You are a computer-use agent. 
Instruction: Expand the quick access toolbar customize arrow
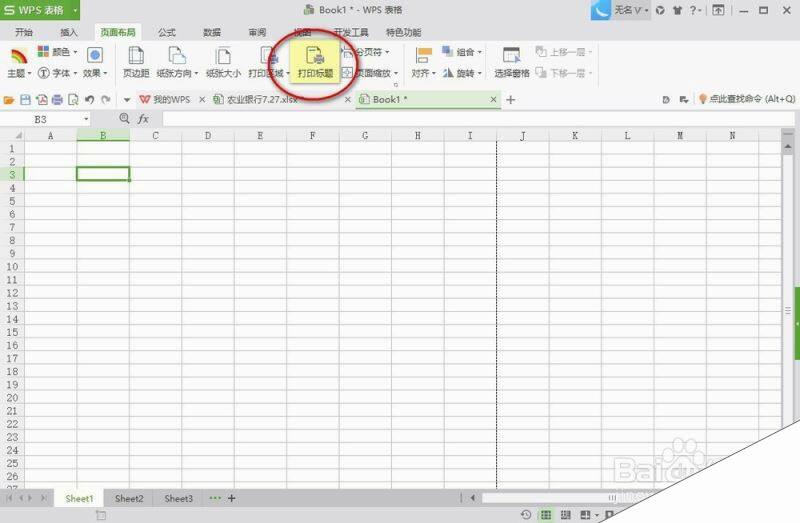pyautogui.click(x=127, y=100)
